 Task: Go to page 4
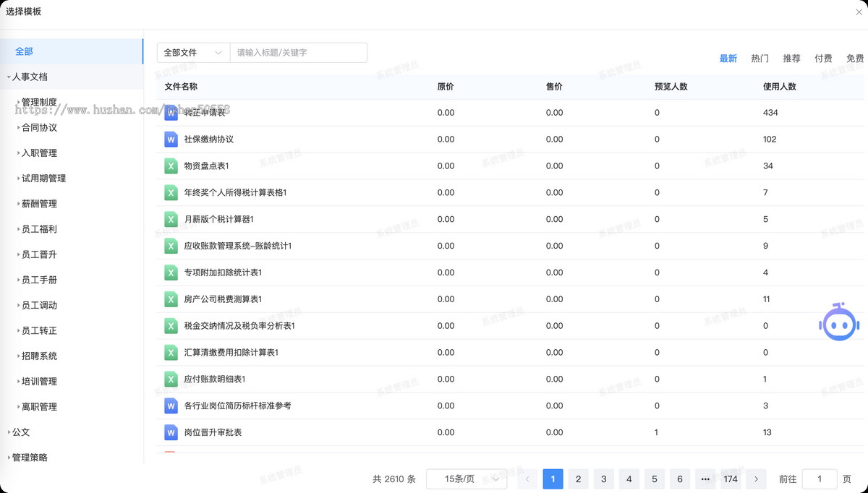[629, 479]
